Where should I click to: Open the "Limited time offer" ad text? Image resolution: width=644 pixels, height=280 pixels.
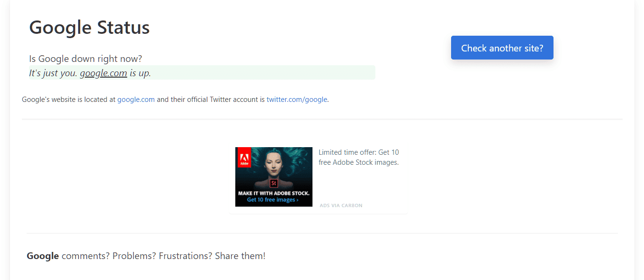pos(359,152)
